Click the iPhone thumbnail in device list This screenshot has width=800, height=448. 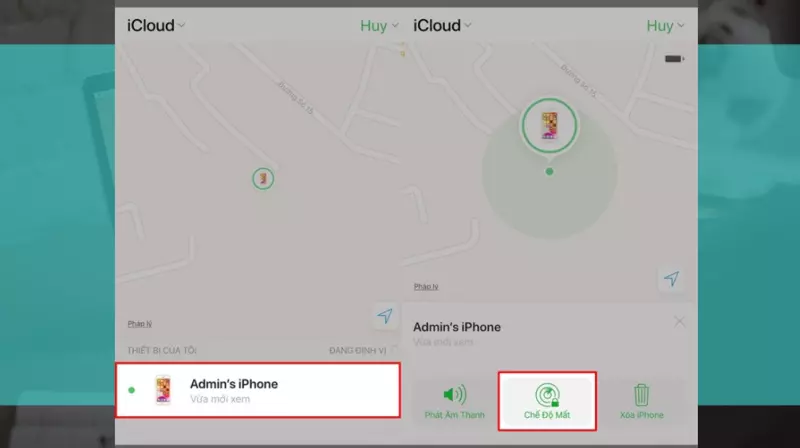click(163, 390)
